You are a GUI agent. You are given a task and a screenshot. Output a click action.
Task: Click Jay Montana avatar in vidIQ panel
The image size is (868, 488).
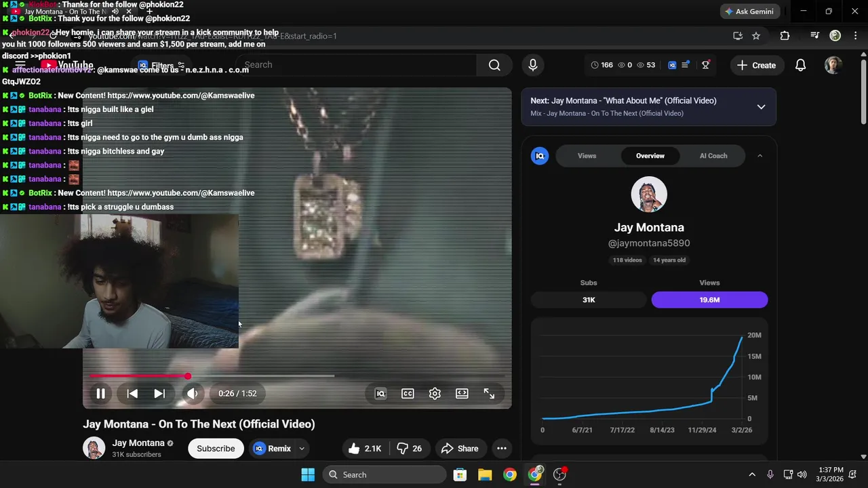[x=649, y=195]
